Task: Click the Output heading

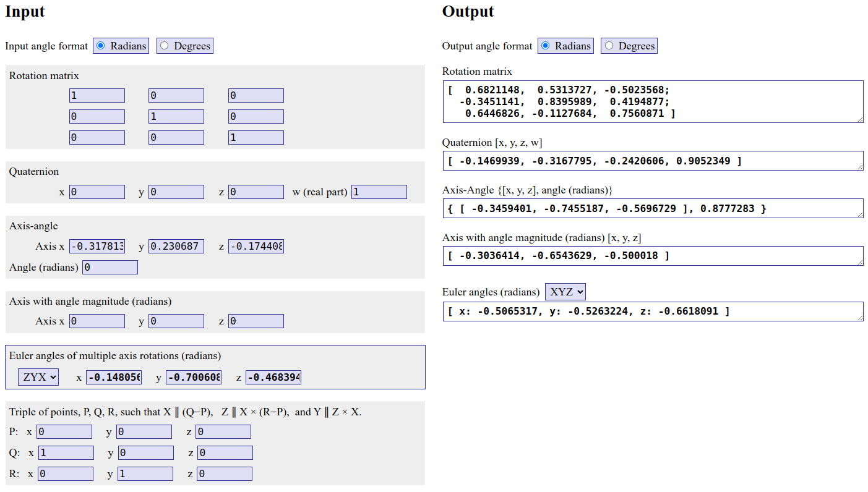Action: tap(468, 11)
